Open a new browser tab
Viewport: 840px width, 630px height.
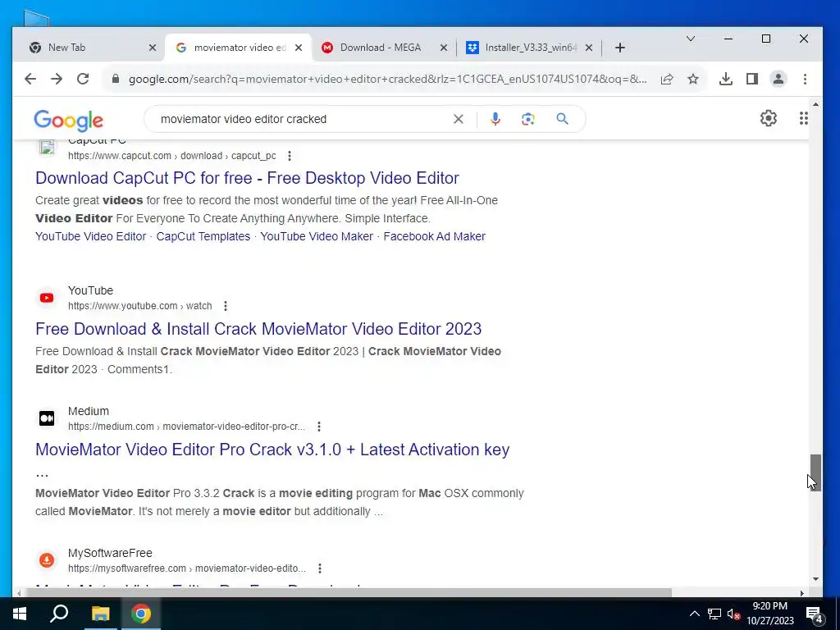620,48
